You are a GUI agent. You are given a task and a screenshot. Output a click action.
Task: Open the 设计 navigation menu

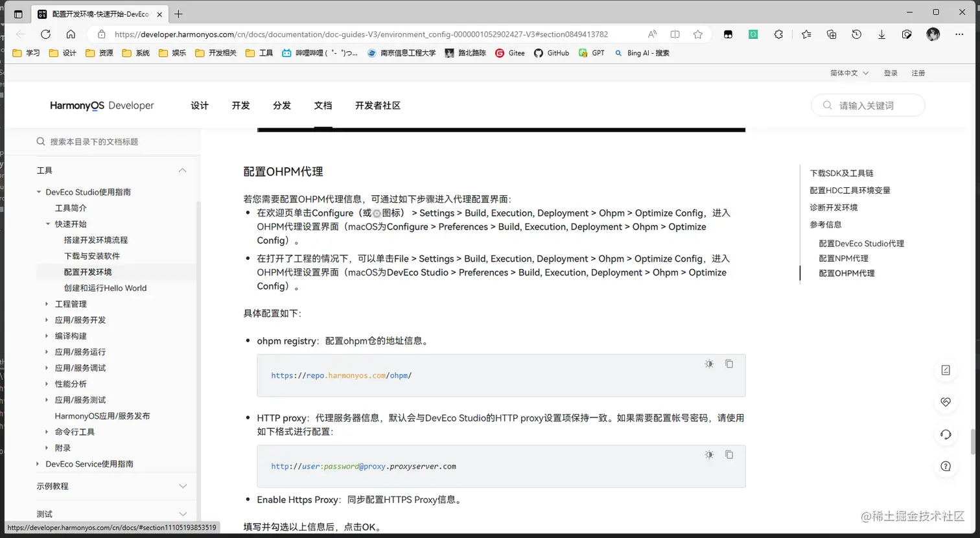[200, 106]
